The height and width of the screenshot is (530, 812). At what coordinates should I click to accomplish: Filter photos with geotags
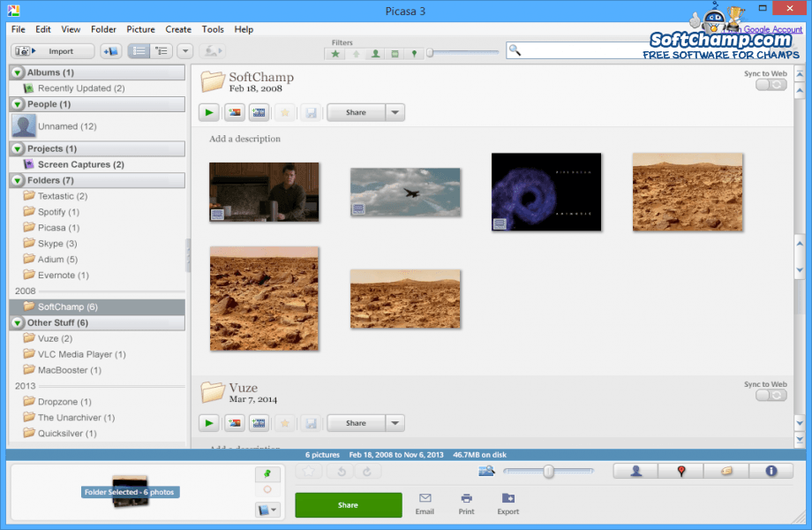tap(414, 53)
